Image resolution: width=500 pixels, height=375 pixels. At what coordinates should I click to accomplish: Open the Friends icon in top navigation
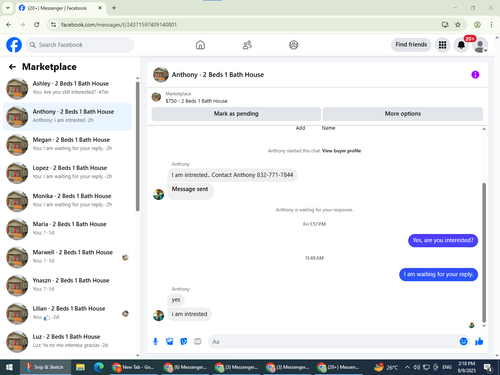pyautogui.click(x=247, y=45)
